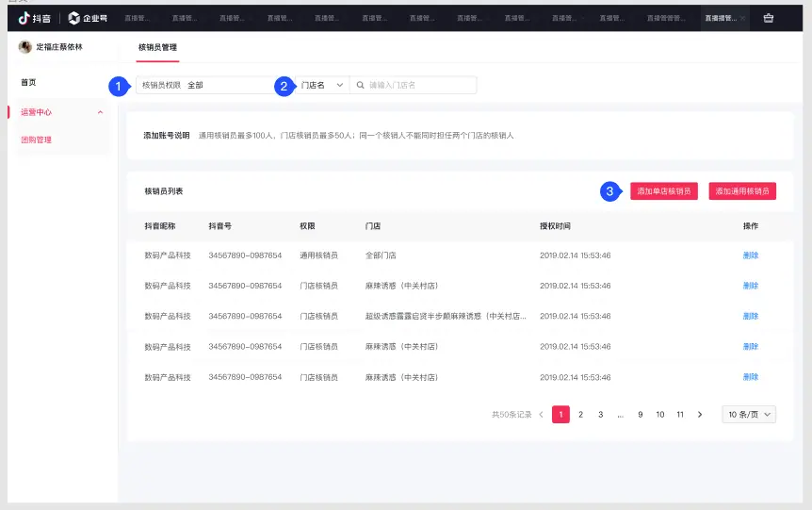Click the 操作 column header
Viewport: 812px width, 510px height.
[x=751, y=226]
